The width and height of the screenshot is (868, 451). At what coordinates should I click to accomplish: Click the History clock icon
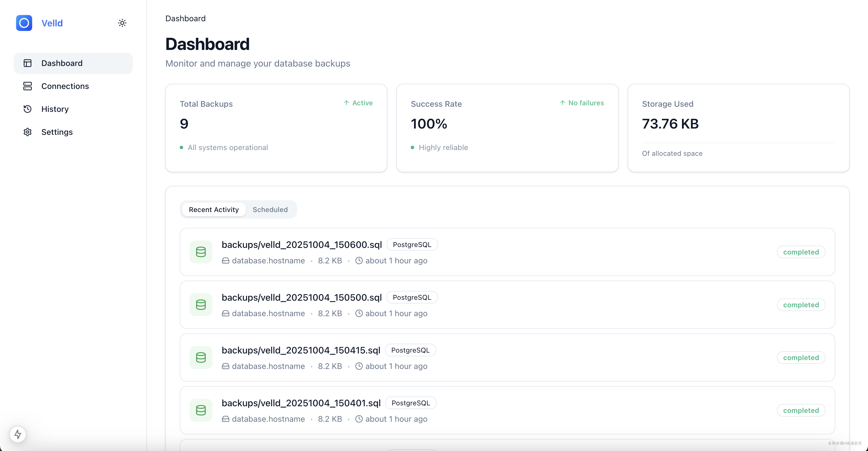pyautogui.click(x=28, y=109)
